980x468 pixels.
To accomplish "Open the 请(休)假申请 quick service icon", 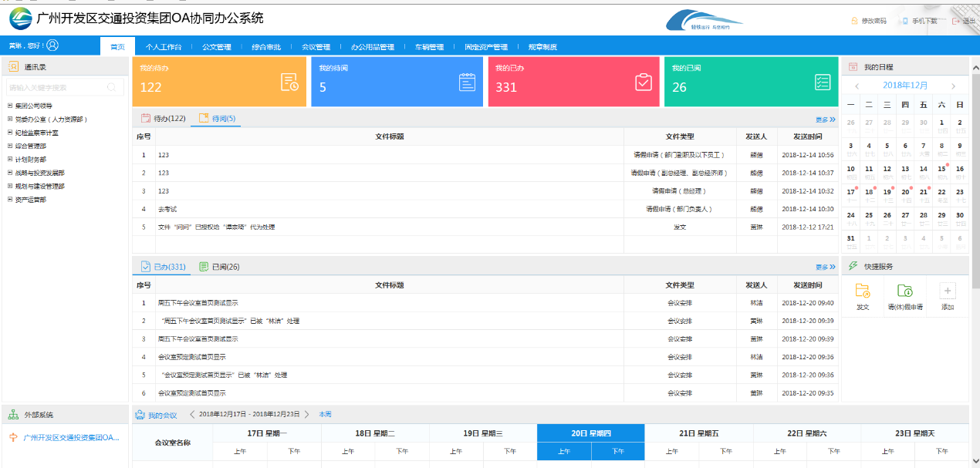I will pos(905,291).
